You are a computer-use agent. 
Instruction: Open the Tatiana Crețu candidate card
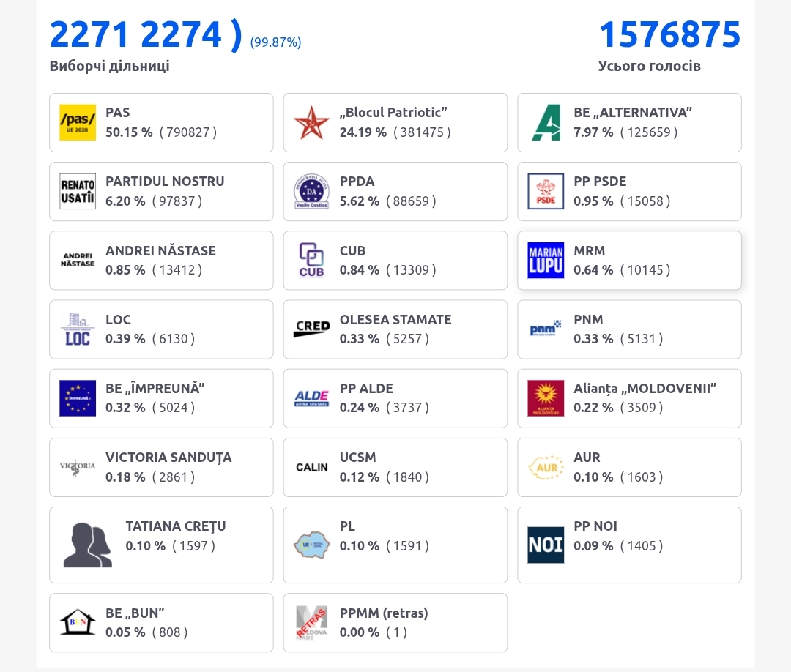click(x=161, y=545)
